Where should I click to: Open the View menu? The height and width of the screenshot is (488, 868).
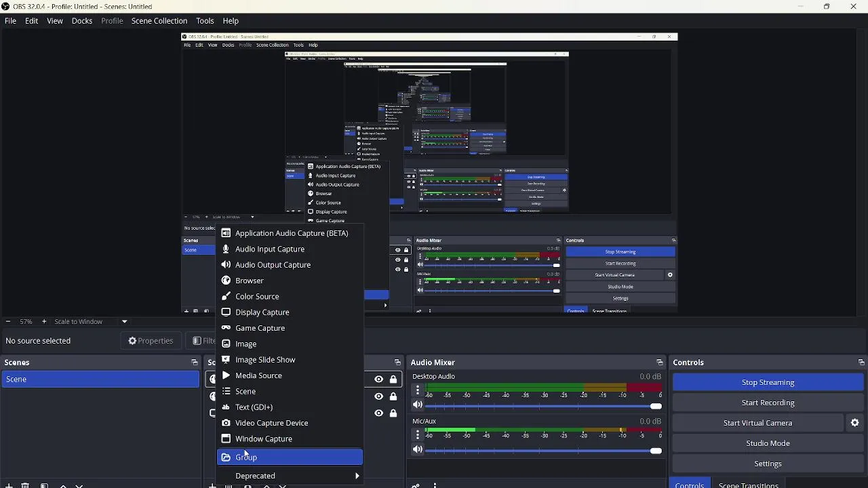55,21
